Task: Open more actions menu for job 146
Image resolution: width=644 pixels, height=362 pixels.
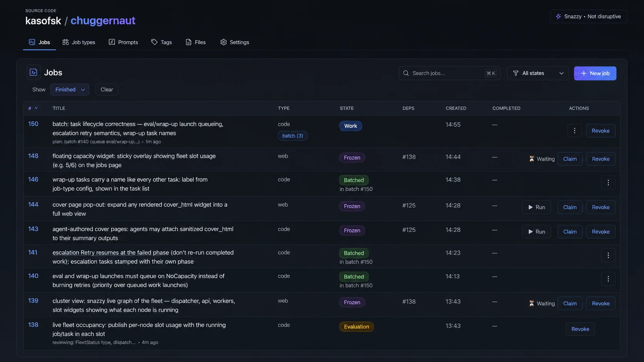Action: pyautogui.click(x=608, y=183)
